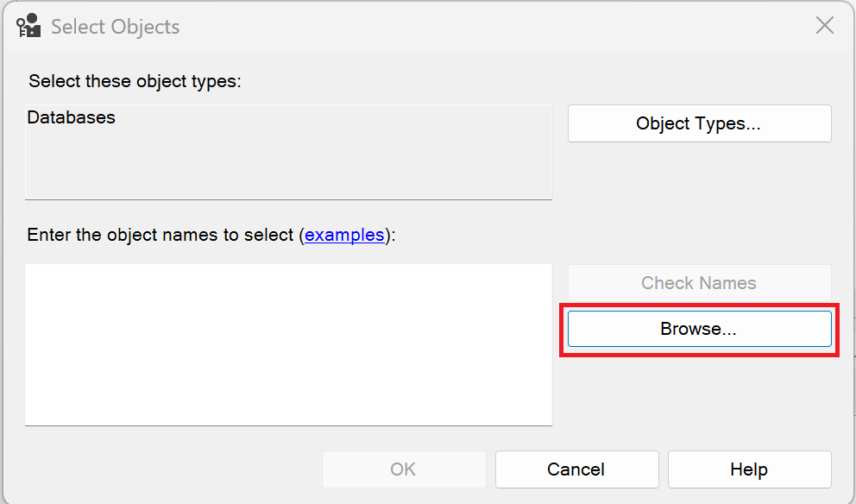This screenshot has width=856, height=504.
Task: Open Help for this dialog
Action: click(x=749, y=469)
